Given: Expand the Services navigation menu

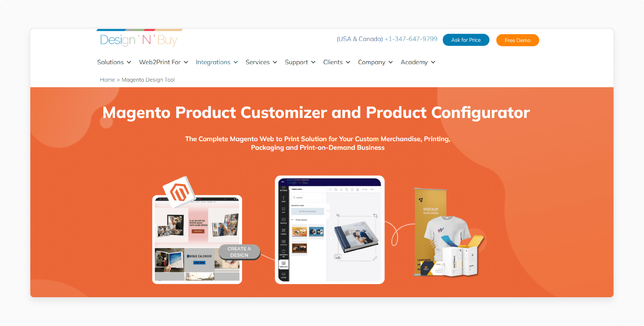Looking at the screenshot, I should coord(261,62).
